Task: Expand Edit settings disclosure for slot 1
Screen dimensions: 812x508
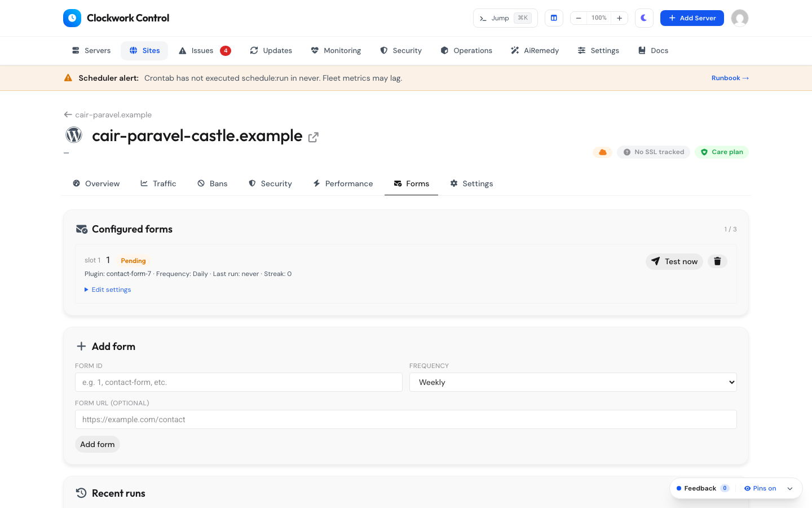Action: [x=108, y=290]
